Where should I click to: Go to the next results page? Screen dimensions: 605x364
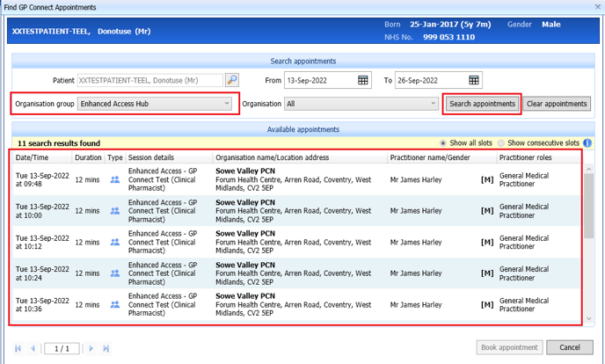91,348
